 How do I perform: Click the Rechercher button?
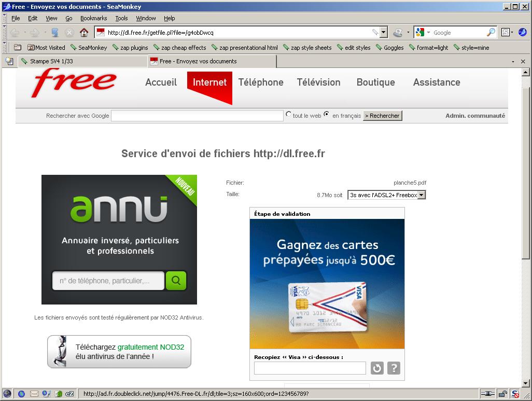[x=382, y=116]
